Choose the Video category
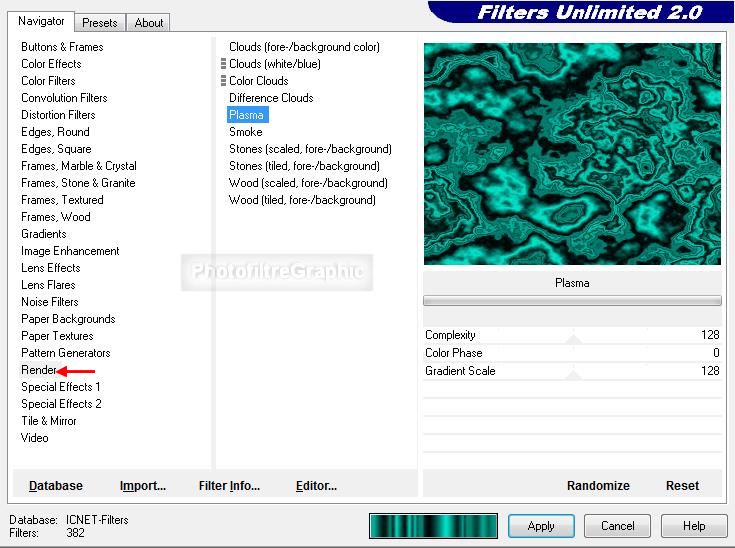The height and width of the screenshot is (548, 735). coord(34,438)
